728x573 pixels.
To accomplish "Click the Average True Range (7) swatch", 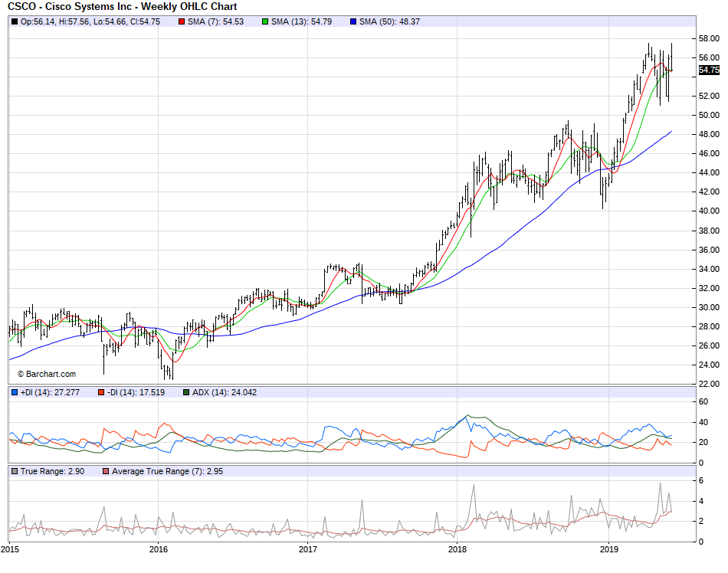I will [107, 471].
